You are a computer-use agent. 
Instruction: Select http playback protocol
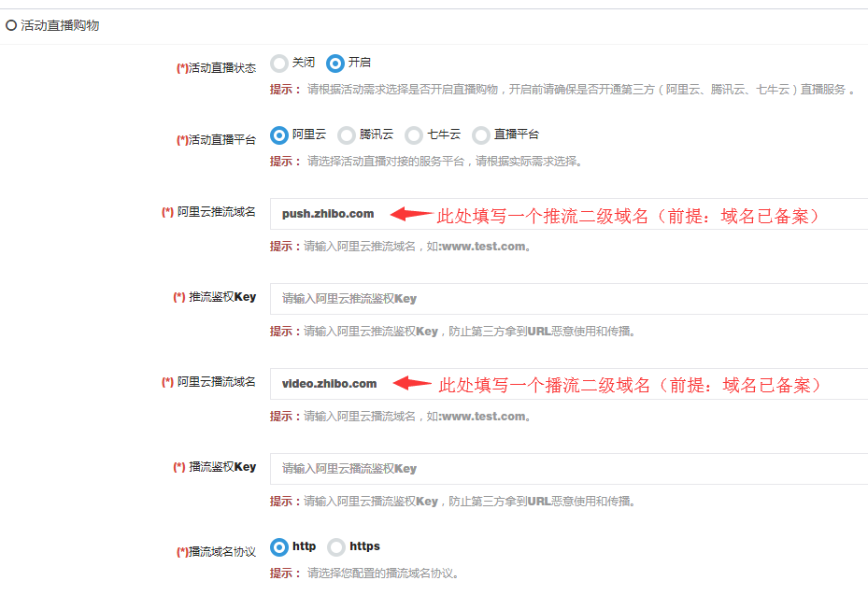[x=279, y=547]
